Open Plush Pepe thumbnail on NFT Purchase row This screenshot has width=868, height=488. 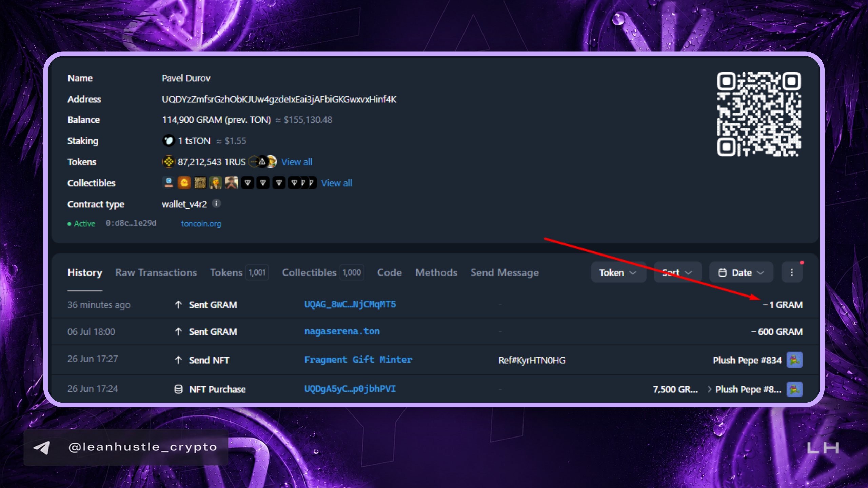[794, 389]
